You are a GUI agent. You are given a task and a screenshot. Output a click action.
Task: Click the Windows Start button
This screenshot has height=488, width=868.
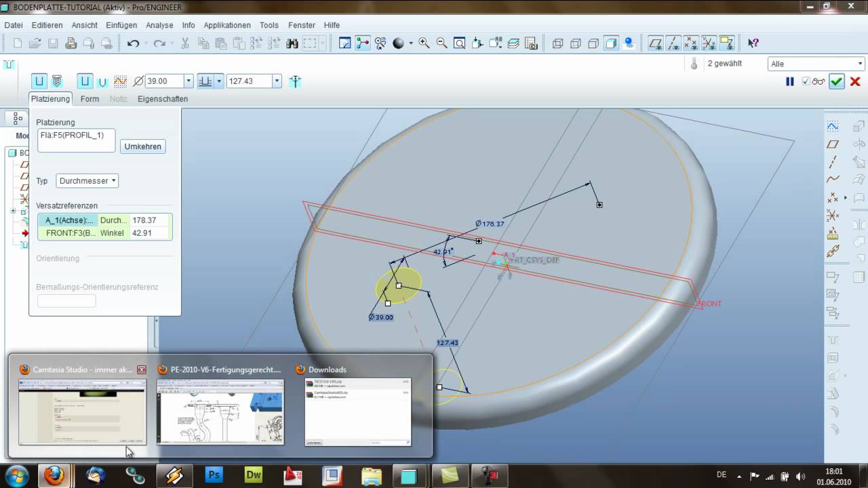point(18,476)
